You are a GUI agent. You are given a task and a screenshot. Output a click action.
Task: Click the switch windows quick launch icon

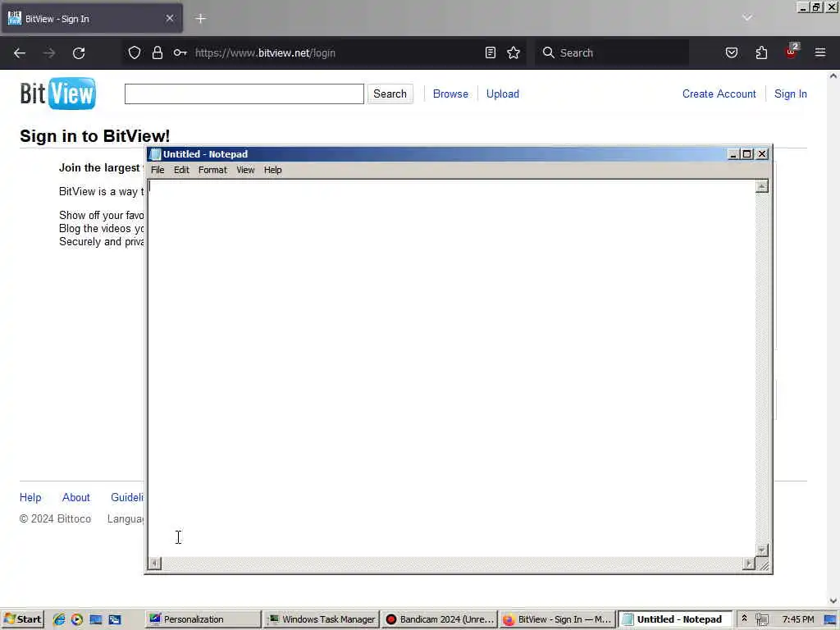pyautogui.click(x=115, y=619)
